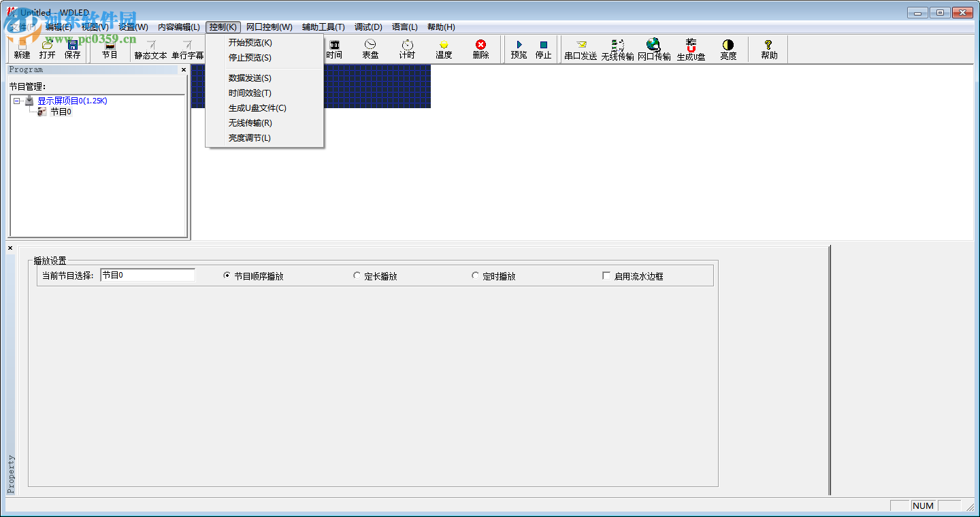Open the 内容编辑(L) menu
Viewport: 980px width, 517px height.
[179, 27]
